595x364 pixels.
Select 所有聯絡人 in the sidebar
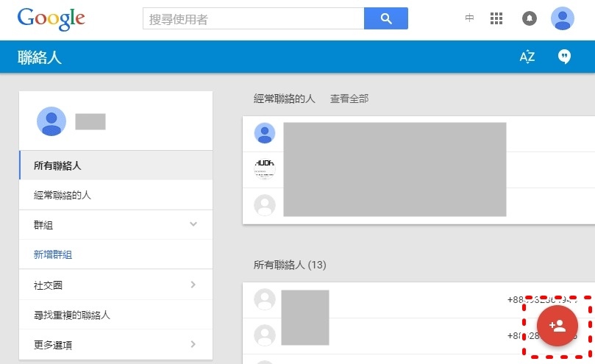[115, 165]
